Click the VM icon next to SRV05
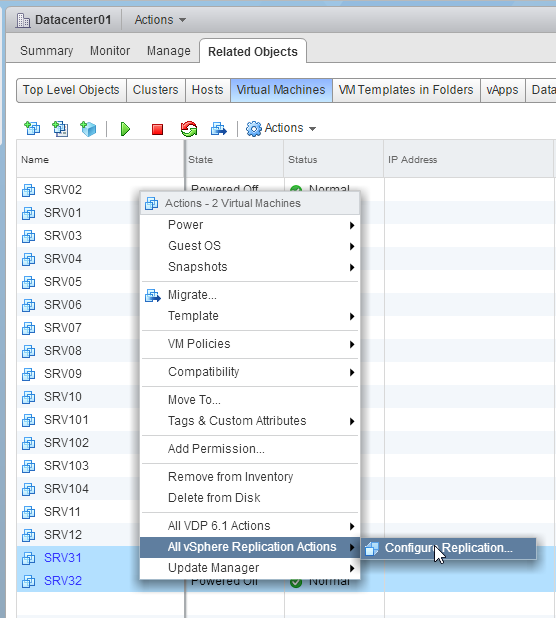 click(x=28, y=282)
